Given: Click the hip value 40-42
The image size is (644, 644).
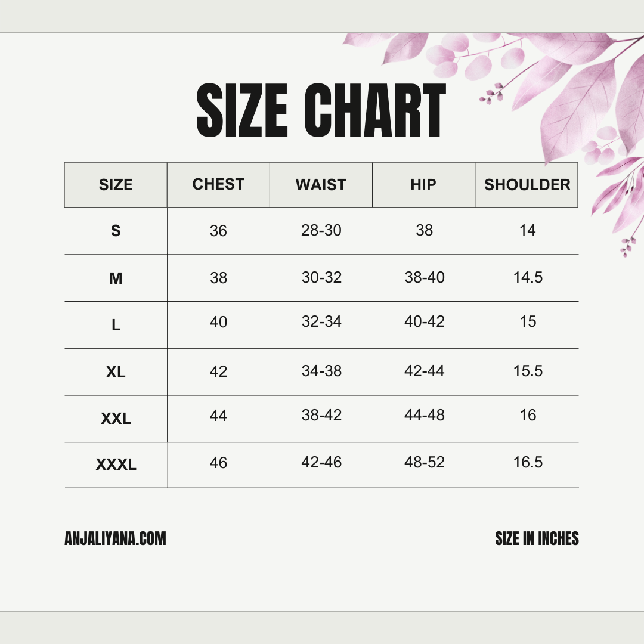Looking at the screenshot, I should (425, 321).
